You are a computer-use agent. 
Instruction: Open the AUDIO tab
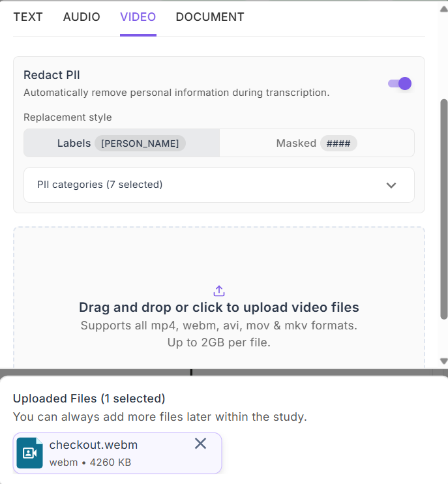(x=82, y=17)
